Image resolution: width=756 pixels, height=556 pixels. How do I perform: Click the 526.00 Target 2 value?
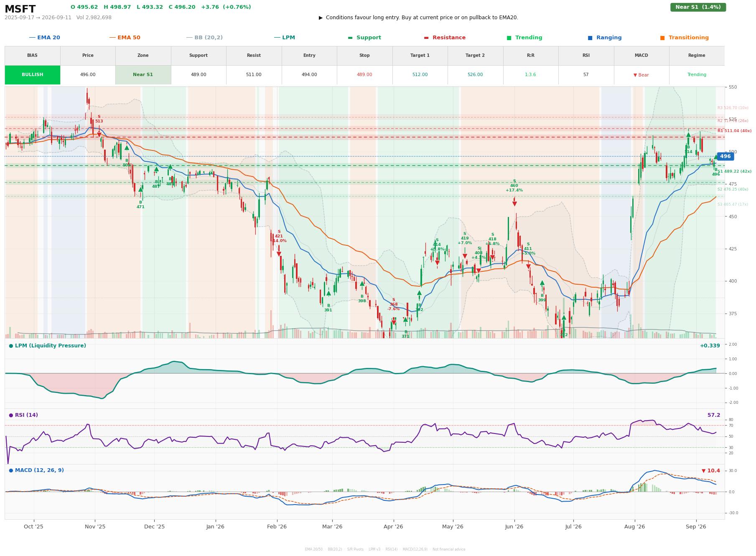coord(475,75)
